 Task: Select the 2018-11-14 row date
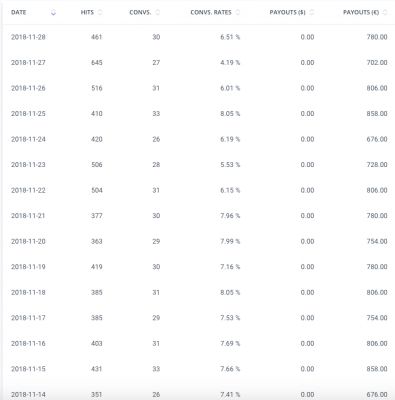click(28, 395)
